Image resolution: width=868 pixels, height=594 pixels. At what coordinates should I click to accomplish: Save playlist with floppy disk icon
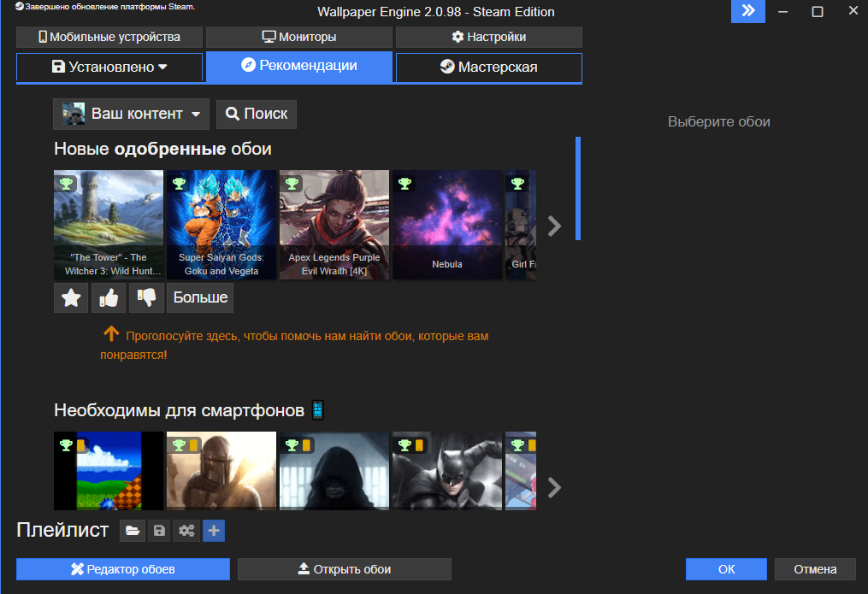point(159,531)
